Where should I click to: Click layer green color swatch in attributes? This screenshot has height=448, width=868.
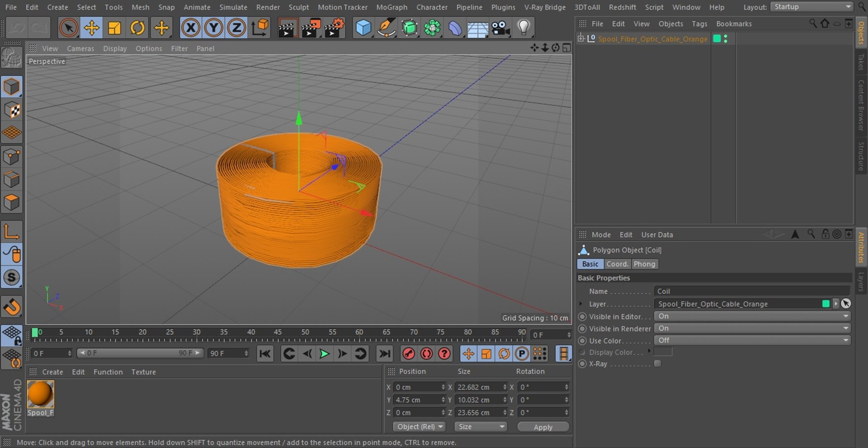(x=826, y=304)
